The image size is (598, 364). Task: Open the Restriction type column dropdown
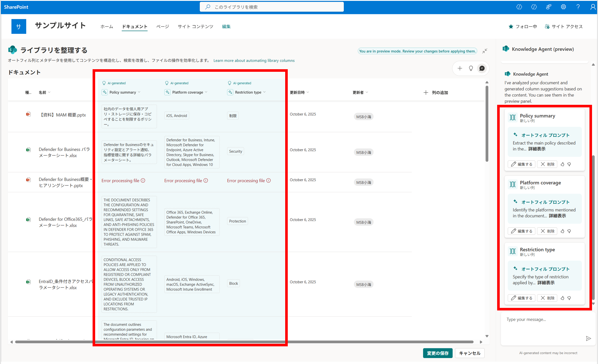pyautogui.click(x=265, y=92)
